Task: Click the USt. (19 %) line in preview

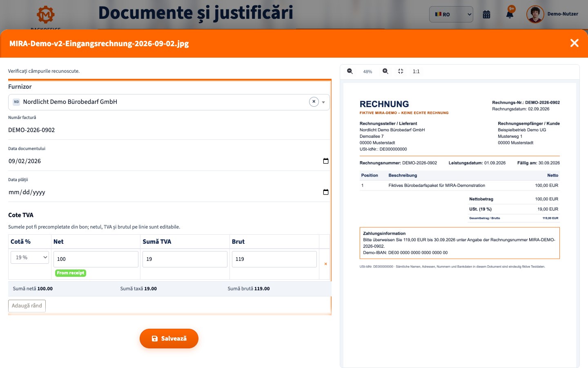Action: [514, 209]
